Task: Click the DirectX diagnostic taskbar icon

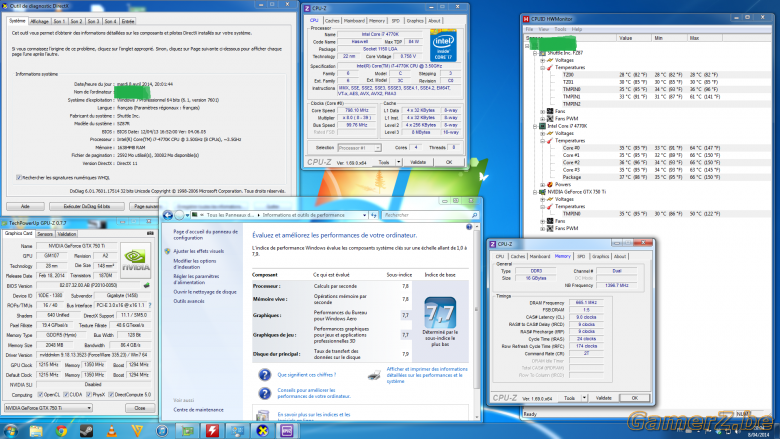Action: pos(262,431)
